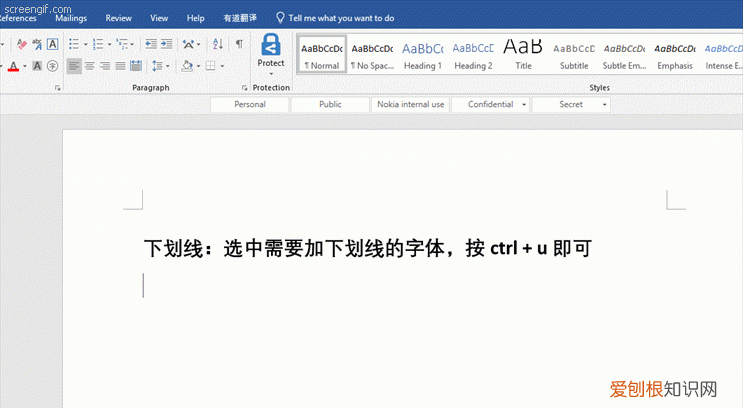The image size is (743, 408).
Task: Toggle Align Right alignment
Action: 105,66
